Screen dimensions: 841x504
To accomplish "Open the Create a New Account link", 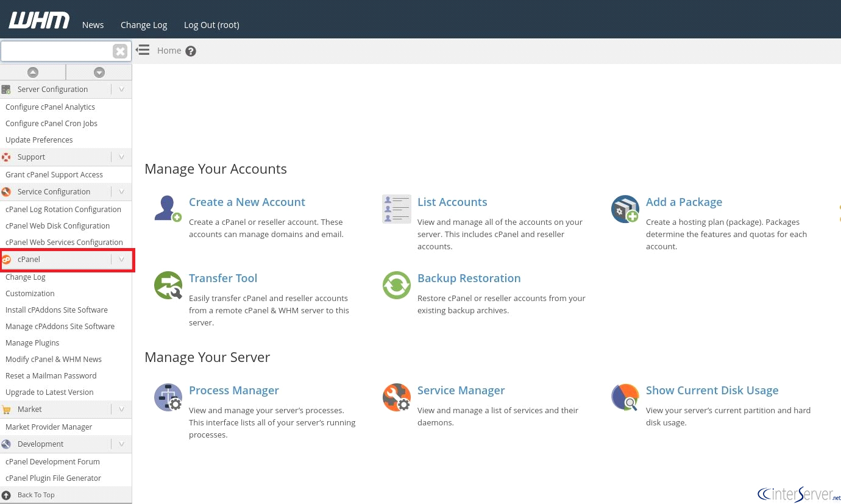I will (x=247, y=202).
